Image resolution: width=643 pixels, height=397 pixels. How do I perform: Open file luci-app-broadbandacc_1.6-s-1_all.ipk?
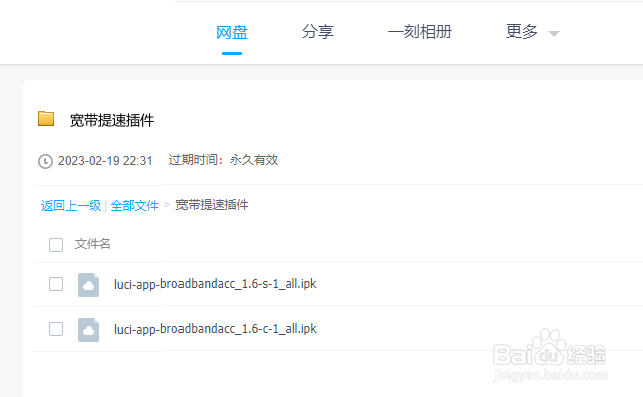(215, 284)
